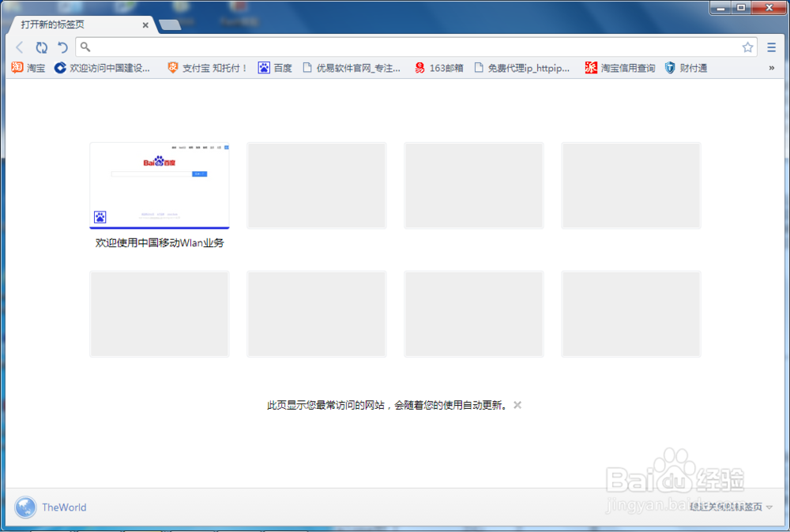Open the 欢迎访问中国建设 bookmark
790x532 pixels.
tap(102, 67)
